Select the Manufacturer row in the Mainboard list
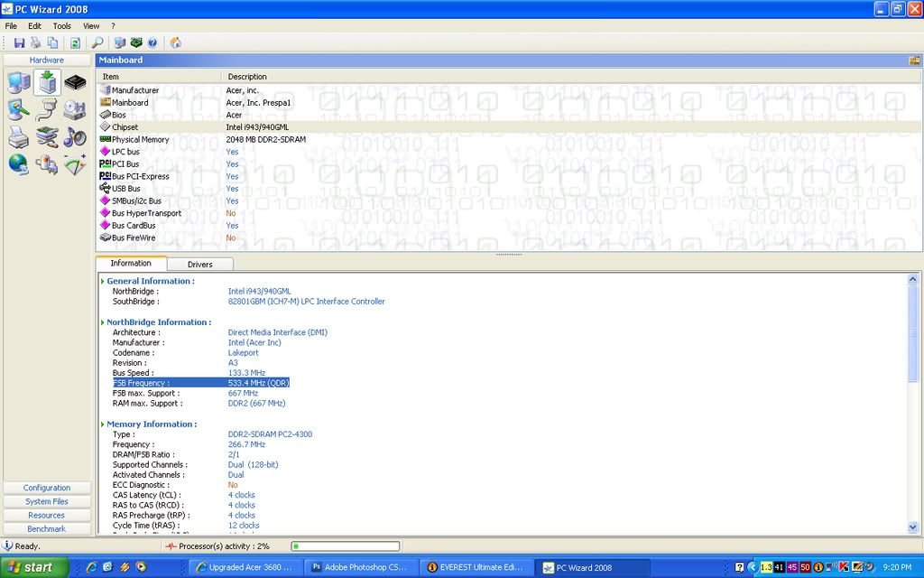This screenshot has width=924, height=578. click(509, 90)
